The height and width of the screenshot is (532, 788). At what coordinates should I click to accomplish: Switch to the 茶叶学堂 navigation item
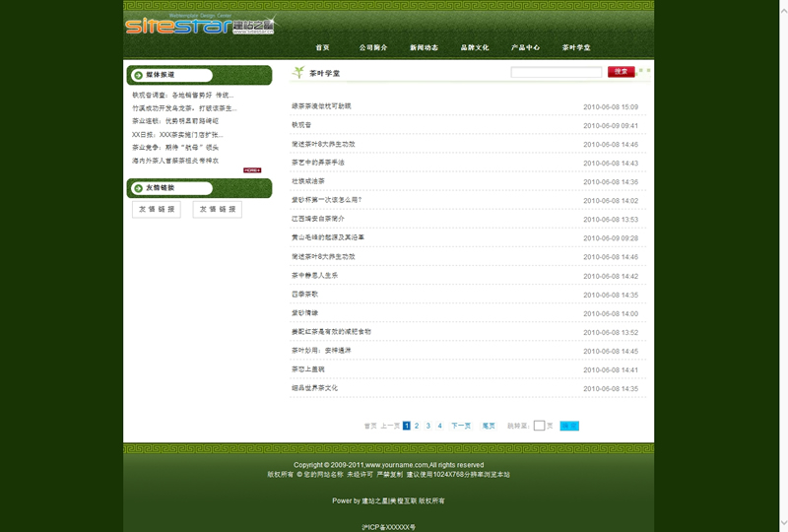click(x=576, y=47)
